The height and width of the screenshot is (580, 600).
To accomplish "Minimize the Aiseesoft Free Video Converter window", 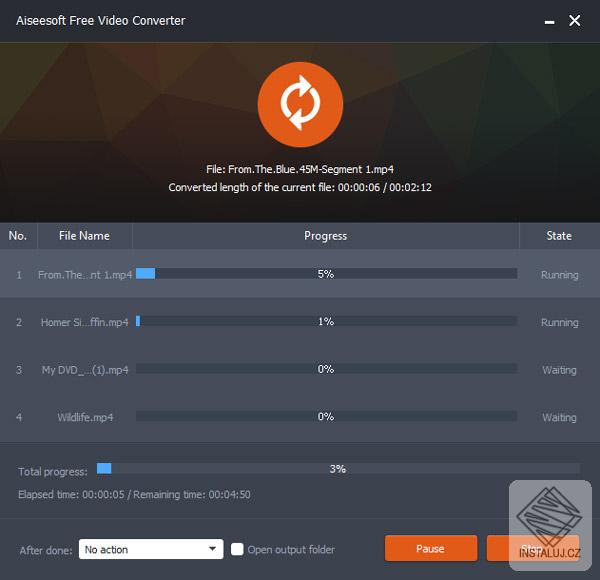I will tap(549, 22).
